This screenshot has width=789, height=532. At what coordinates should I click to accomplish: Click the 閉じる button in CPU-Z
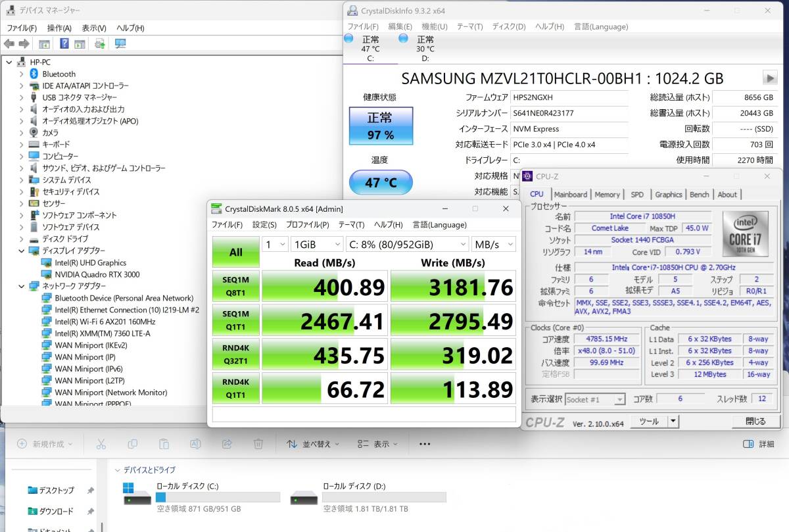(x=755, y=422)
